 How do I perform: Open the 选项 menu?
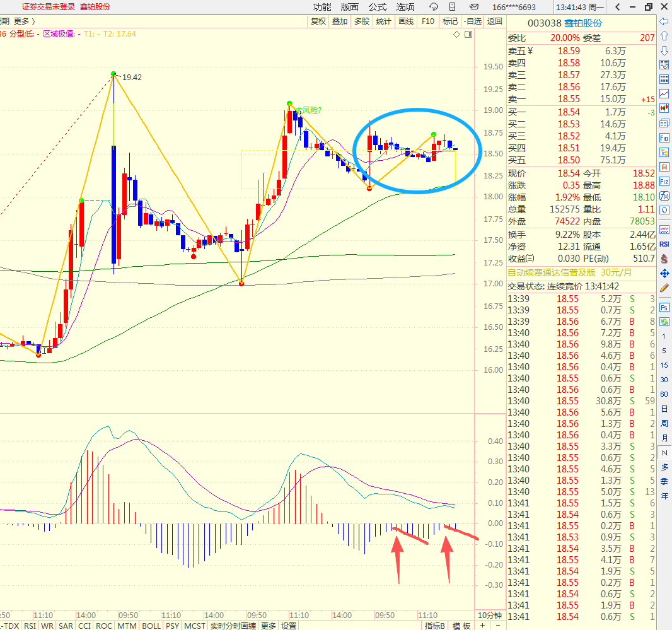[405, 7]
